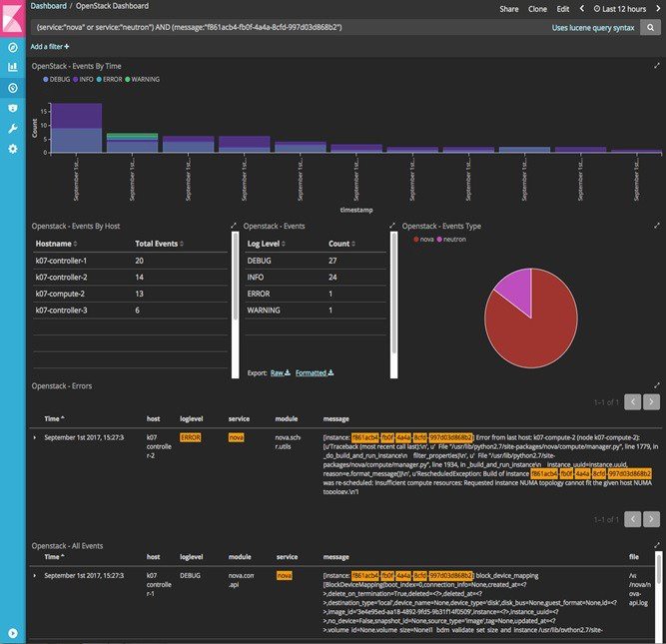Toggle DEBUG series in chart legend
This screenshot has height=644, width=666.
click(57, 80)
